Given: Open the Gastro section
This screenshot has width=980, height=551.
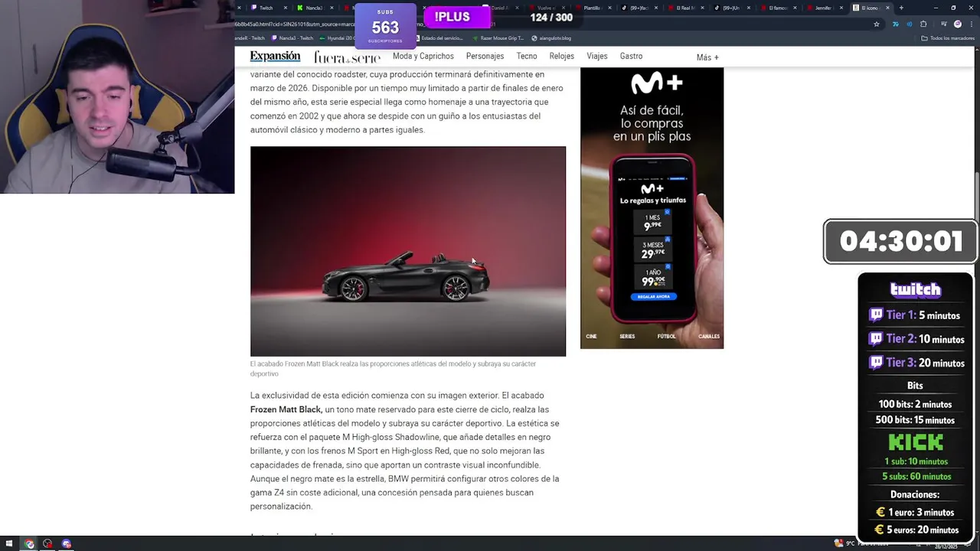Looking at the screenshot, I should tap(631, 56).
